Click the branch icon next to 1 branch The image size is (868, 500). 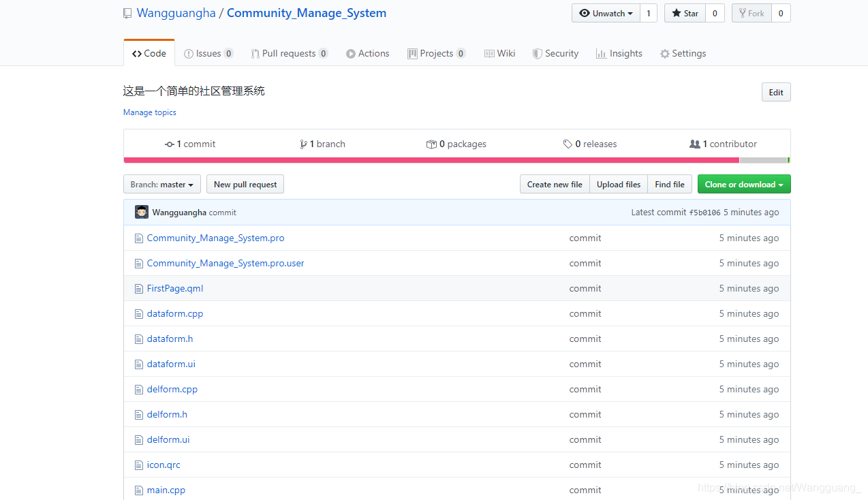click(303, 144)
